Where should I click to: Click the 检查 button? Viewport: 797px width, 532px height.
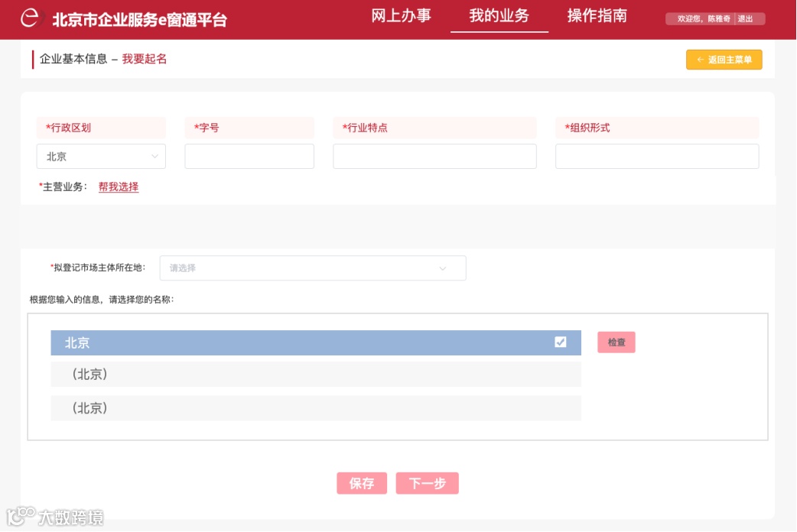pyautogui.click(x=616, y=342)
